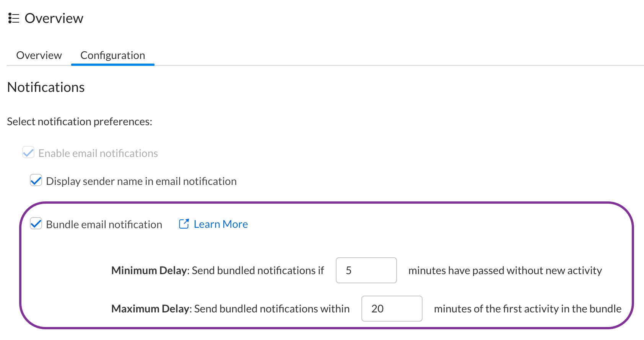The width and height of the screenshot is (644, 340).
Task: Switch to the Overview tab
Action: pos(39,55)
